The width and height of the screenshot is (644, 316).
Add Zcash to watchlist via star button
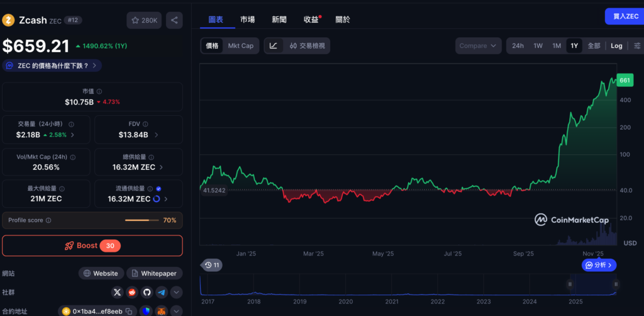[144, 20]
